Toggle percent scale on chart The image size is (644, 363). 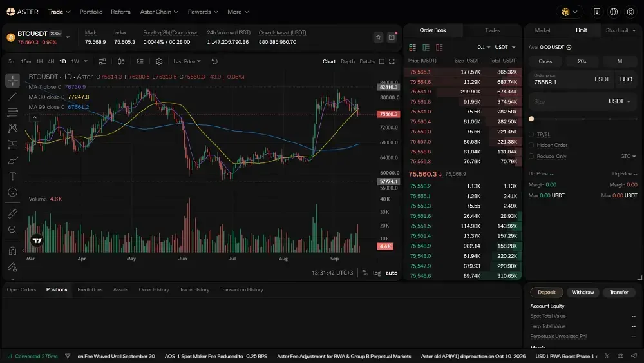click(x=365, y=273)
